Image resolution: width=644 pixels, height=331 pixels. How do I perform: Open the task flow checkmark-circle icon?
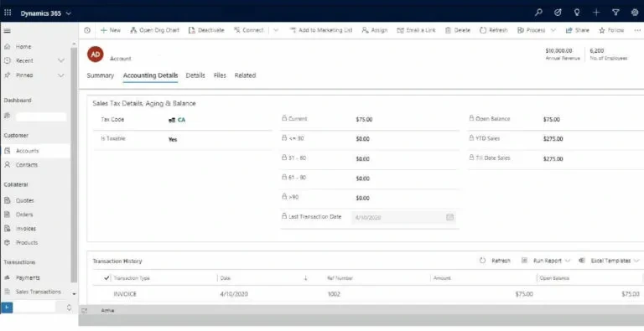coord(558,13)
